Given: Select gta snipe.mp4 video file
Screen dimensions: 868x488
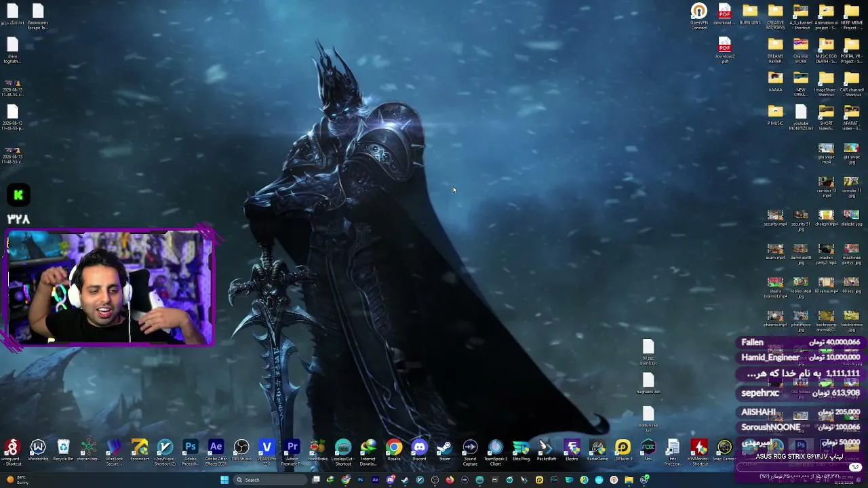Looking at the screenshot, I should (826, 153).
